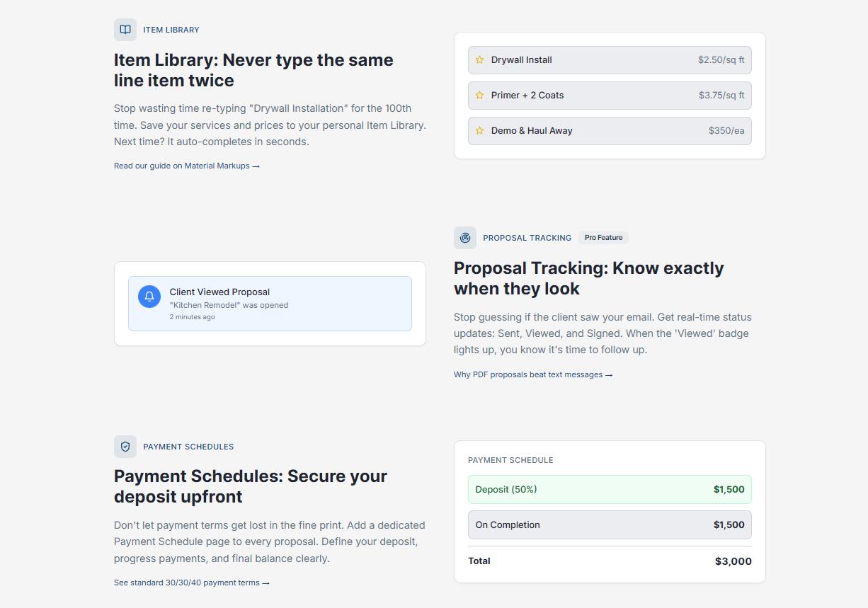Screen dimensions: 868x608
Task: Open "Why PDF proposals beat text messages" link
Action: tap(533, 374)
